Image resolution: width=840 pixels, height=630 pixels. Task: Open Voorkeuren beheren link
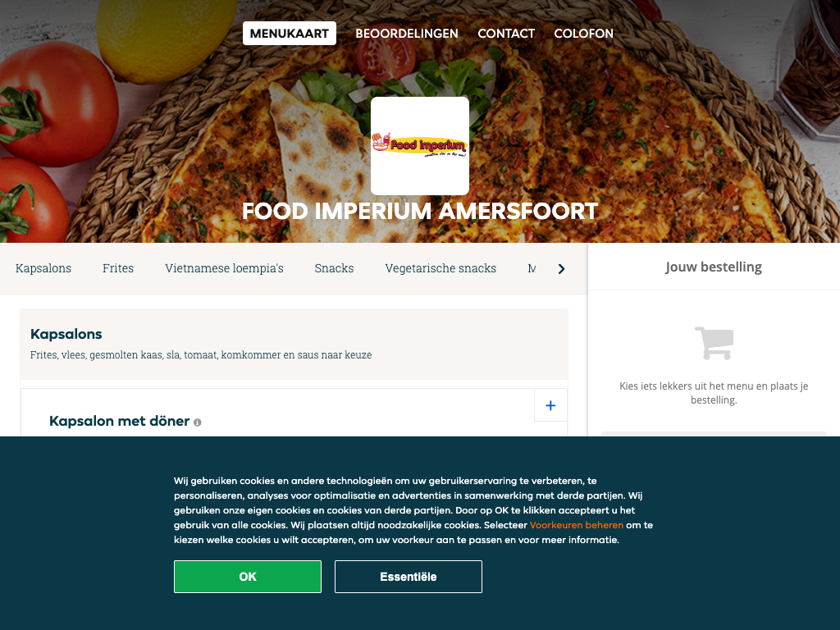click(x=577, y=525)
